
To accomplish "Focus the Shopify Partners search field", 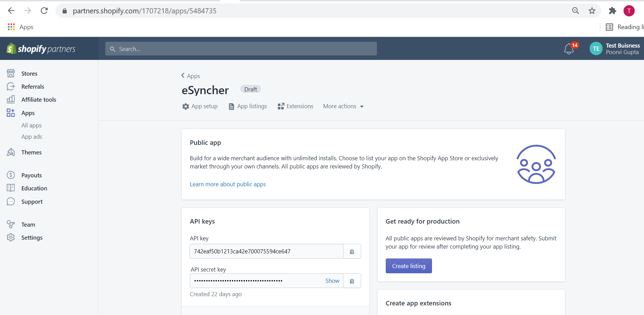I will [241, 49].
